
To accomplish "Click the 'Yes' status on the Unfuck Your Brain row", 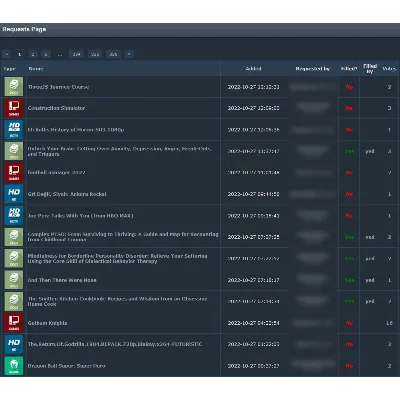I will 349,151.
